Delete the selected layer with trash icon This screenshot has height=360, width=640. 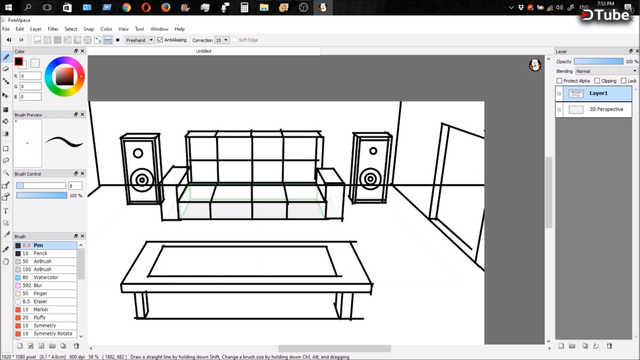pos(609,346)
